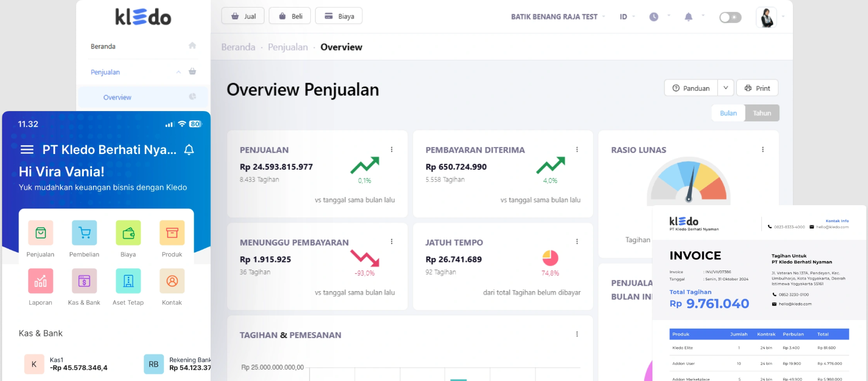Open the Aset Tetap building icon
This screenshot has width=868, height=381.
128,281
